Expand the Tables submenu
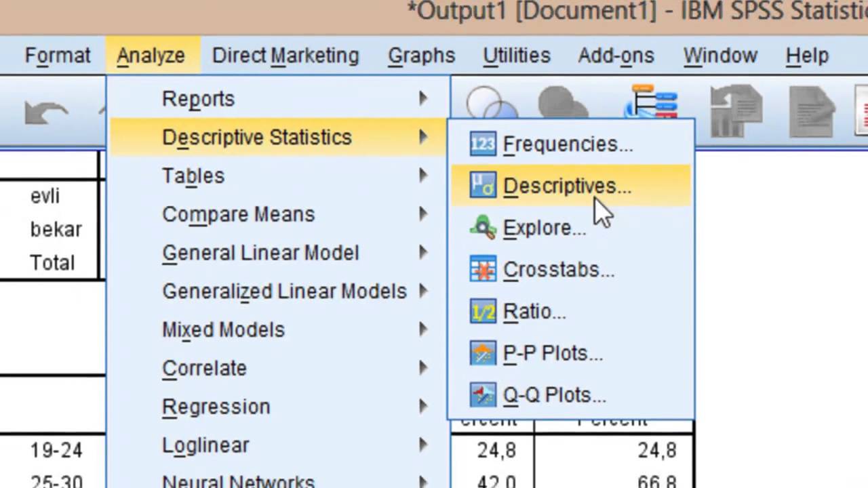The width and height of the screenshot is (868, 488). pos(278,176)
